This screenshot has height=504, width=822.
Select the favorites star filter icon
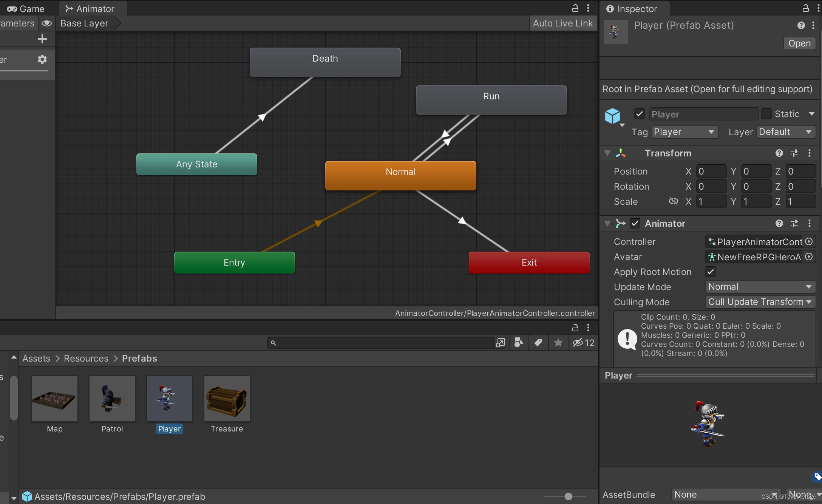pyautogui.click(x=558, y=343)
